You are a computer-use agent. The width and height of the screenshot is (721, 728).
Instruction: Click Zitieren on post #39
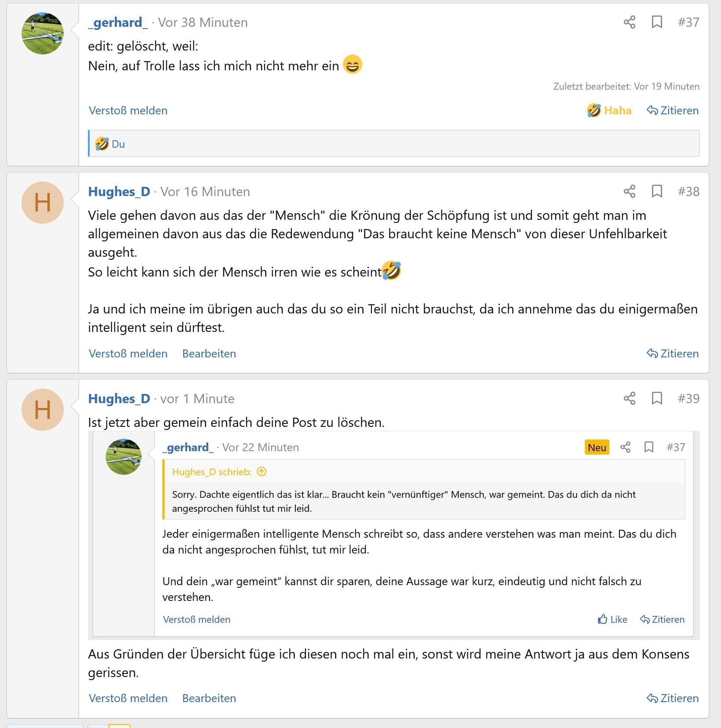tap(672, 698)
